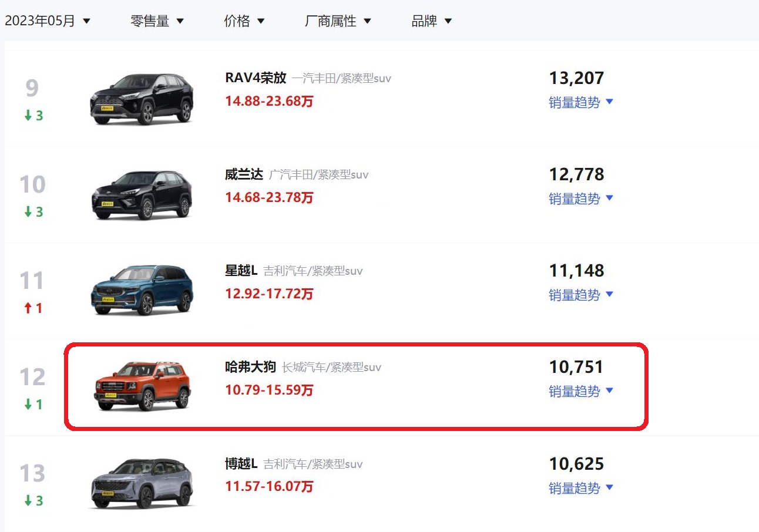Image resolution: width=759 pixels, height=532 pixels.
Task: Open the 哈弗大狗 model name link
Action: pyautogui.click(x=250, y=367)
